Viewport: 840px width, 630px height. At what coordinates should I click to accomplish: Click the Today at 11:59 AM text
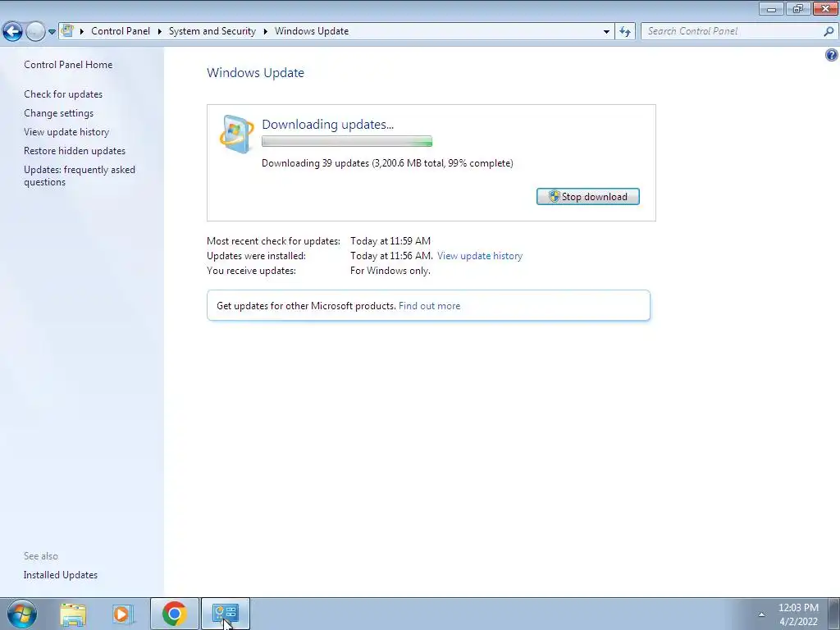point(390,241)
